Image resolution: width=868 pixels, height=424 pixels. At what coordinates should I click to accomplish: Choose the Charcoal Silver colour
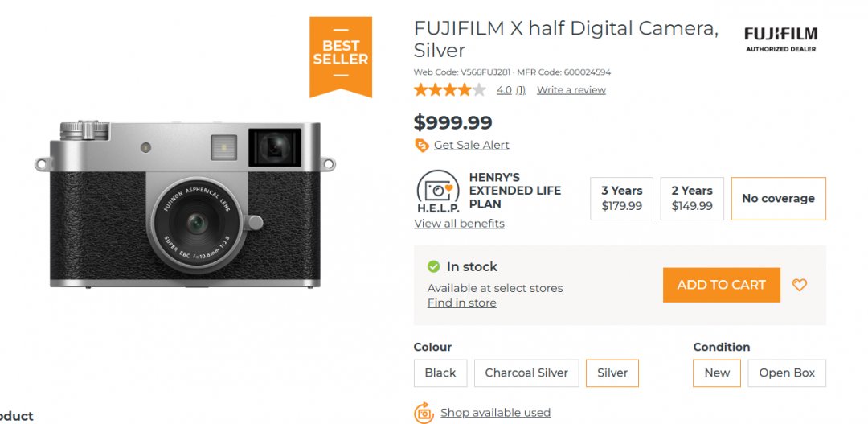point(526,373)
